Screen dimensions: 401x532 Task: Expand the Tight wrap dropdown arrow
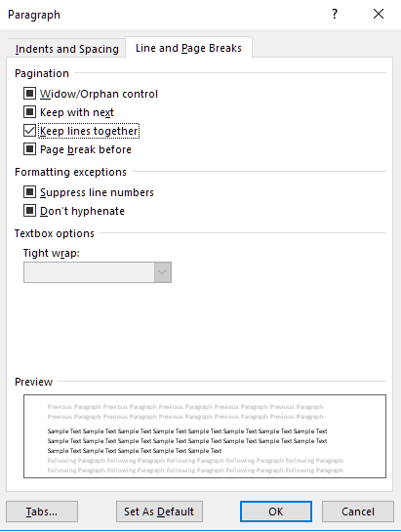click(163, 272)
